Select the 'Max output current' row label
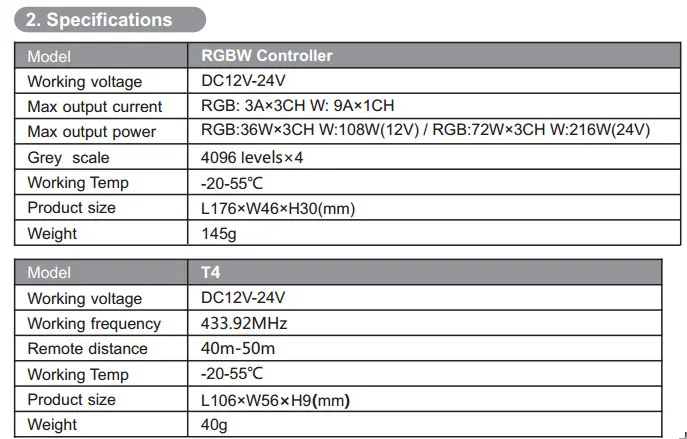 pos(94,107)
